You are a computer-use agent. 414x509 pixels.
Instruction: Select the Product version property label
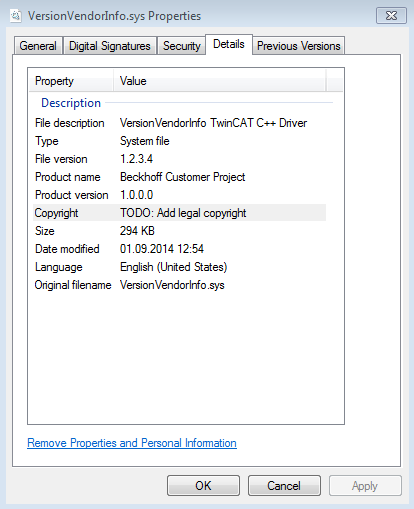coord(72,195)
